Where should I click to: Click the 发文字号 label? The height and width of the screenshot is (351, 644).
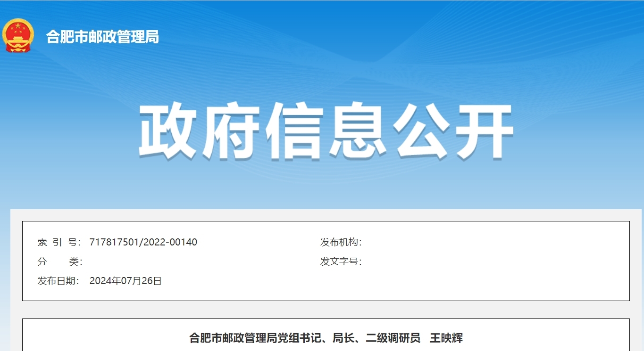click(341, 262)
